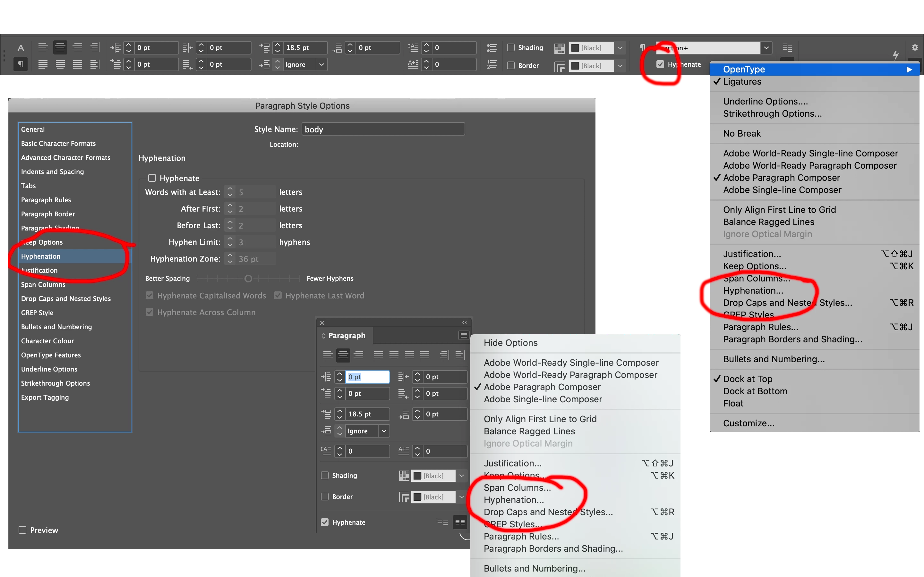The image size is (924, 577).
Task: Select Justification in style category list
Action: click(x=39, y=271)
